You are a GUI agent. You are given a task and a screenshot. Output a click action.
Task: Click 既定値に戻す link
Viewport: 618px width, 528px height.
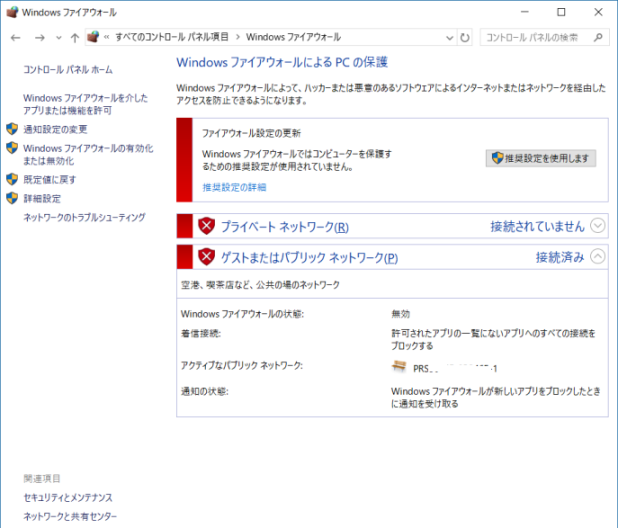(50, 180)
